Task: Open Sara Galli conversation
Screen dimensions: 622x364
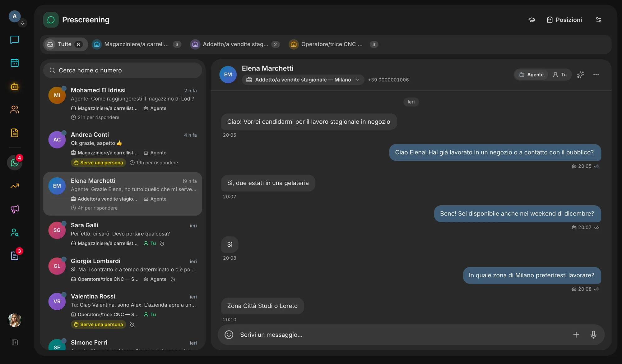Action: click(x=123, y=234)
